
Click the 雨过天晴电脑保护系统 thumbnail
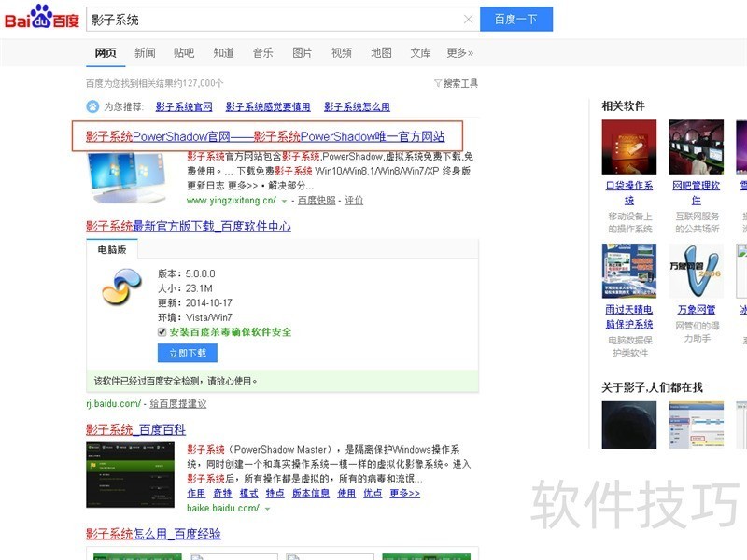coord(628,271)
